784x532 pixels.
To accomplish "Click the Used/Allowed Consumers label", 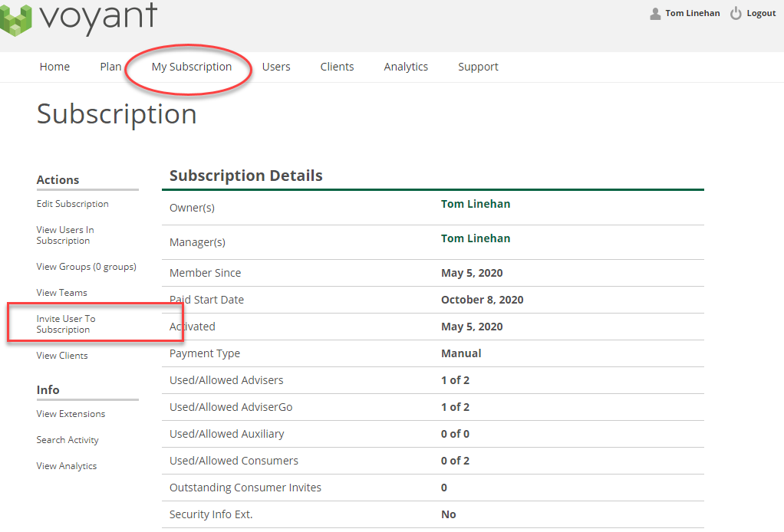I will (x=234, y=461).
